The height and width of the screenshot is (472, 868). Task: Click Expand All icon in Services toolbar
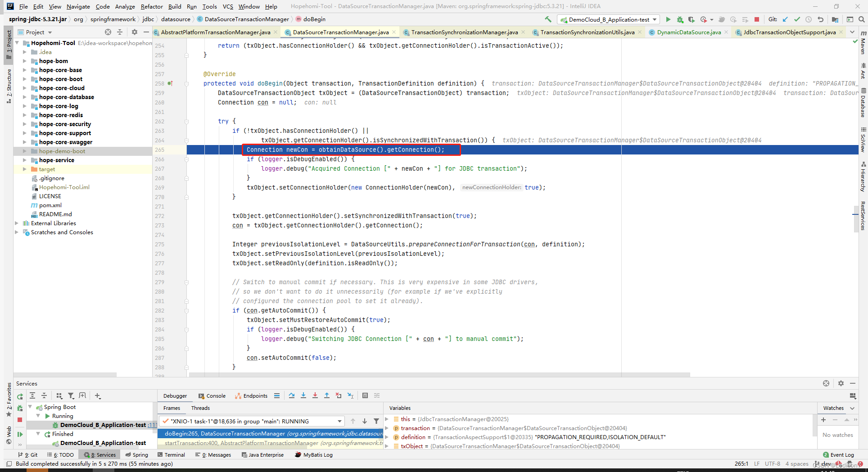pyautogui.click(x=32, y=395)
